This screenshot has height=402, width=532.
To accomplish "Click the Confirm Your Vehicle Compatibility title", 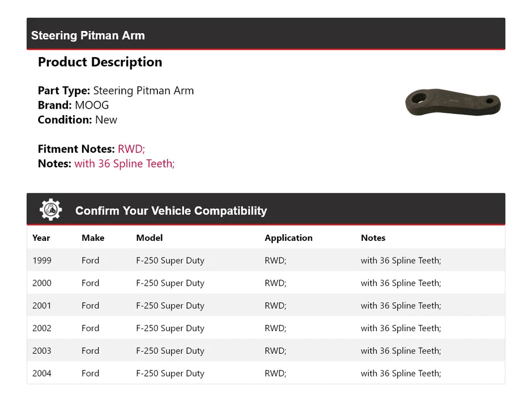I will coord(171,210).
